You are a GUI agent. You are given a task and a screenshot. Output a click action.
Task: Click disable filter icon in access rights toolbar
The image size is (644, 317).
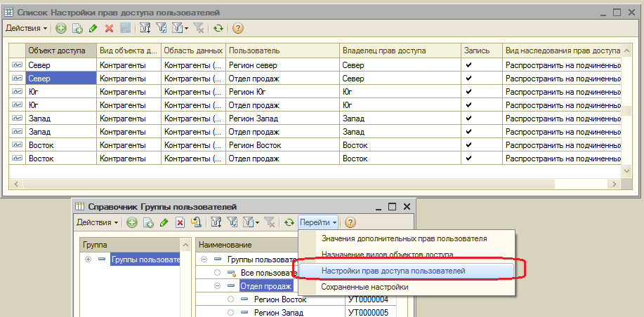pyautogui.click(x=198, y=28)
